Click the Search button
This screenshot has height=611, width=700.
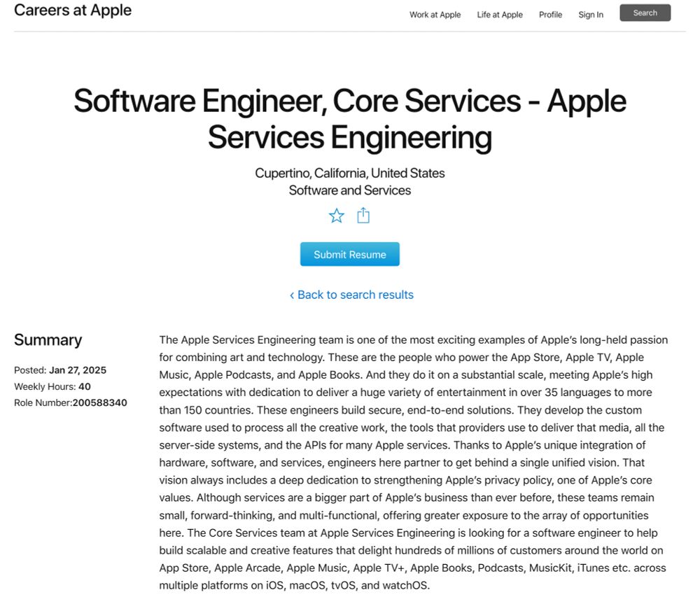pyautogui.click(x=645, y=13)
